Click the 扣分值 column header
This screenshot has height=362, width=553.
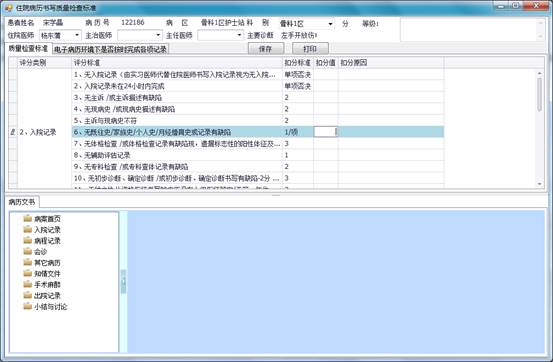pyautogui.click(x=326, y=63)
